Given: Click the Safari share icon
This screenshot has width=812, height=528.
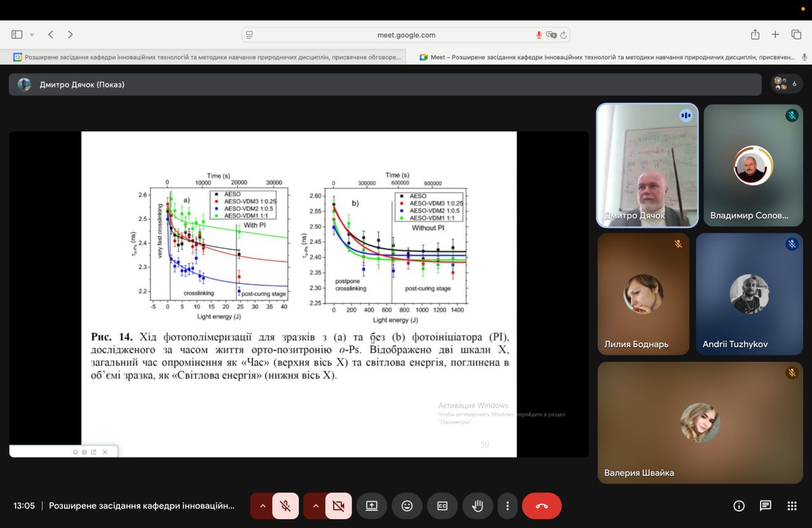Looking at the screenshot, I should [x=755, y=35].
